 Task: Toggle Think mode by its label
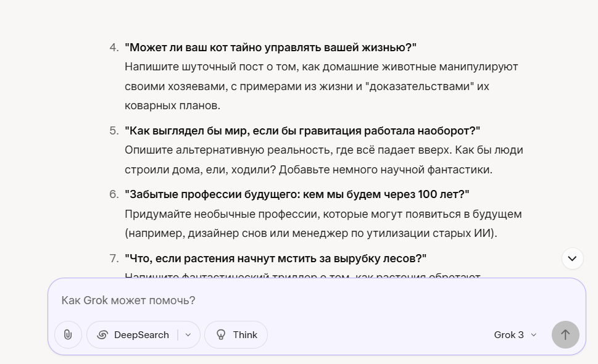[x=245, y=334]
